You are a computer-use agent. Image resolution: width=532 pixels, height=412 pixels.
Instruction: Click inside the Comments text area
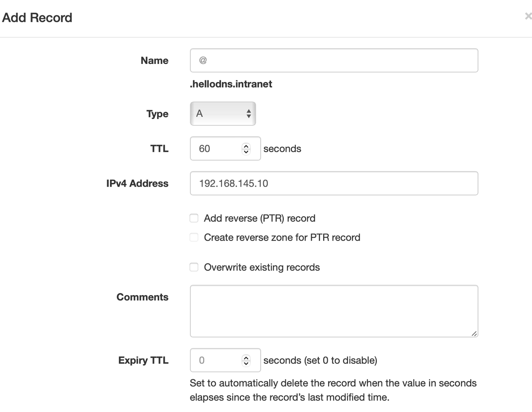(x=334, y=311)
